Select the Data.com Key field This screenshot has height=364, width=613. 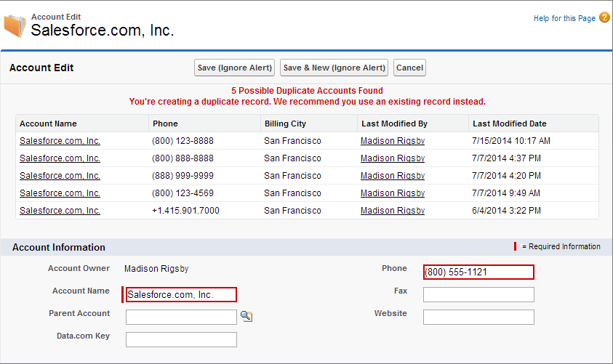pos(181,340)
